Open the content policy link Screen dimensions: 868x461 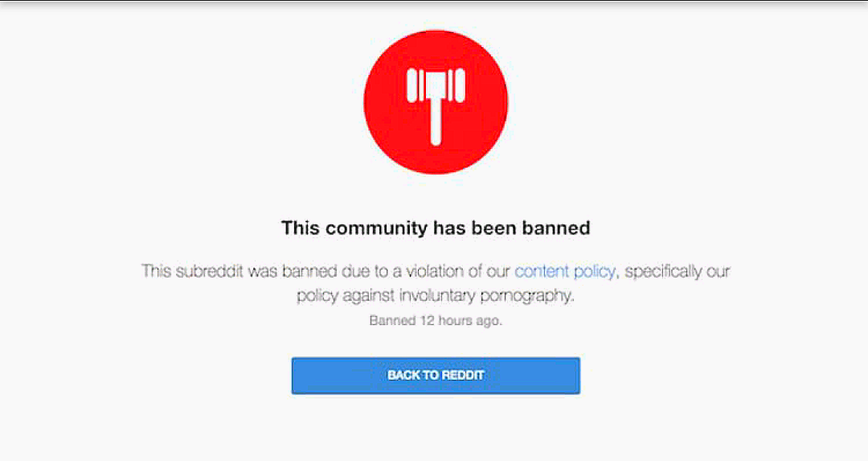tap(565, 271)
